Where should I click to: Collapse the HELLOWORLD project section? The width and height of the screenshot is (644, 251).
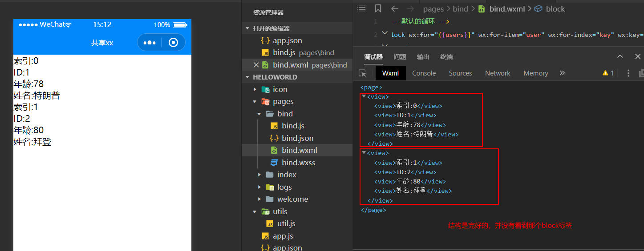247,77
